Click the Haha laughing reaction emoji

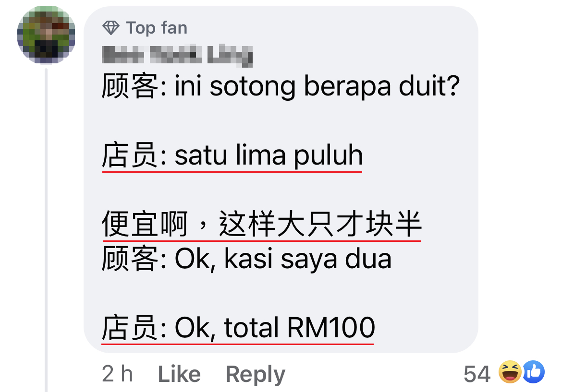[510, 372]
